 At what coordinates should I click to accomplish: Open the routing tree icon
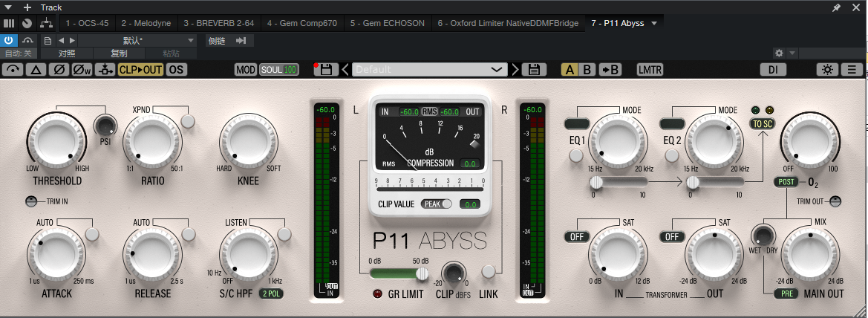click(47, 23)
